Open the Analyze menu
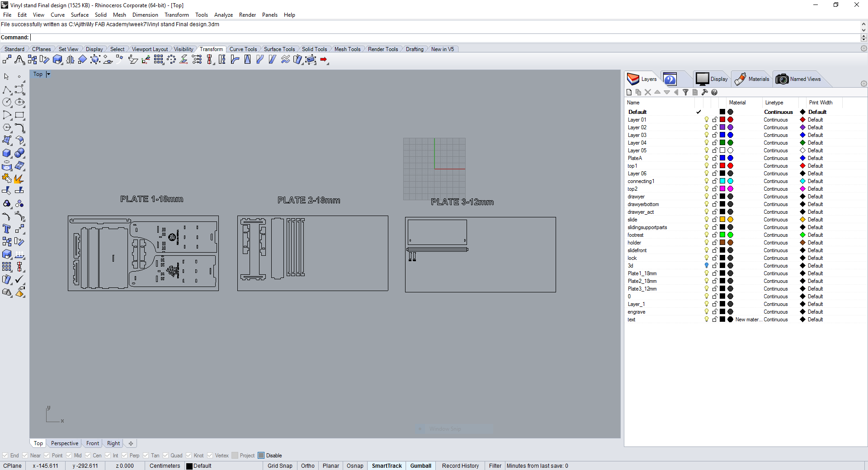The width and height of the screenshot is (868, 470). click(223, 15)
